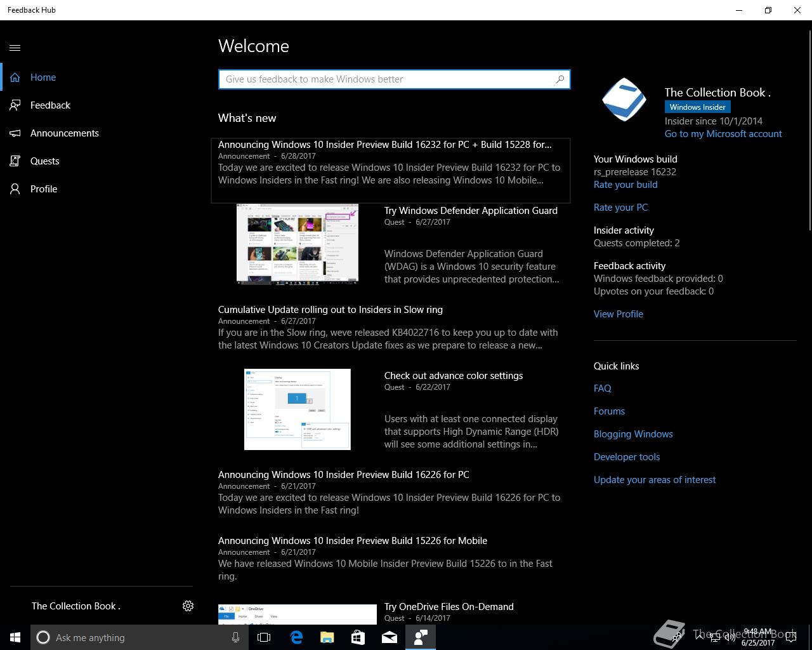Go to the Announcements section label
Image resolution: width=812 pixels, height=650 pixels.
click(65, 133)
